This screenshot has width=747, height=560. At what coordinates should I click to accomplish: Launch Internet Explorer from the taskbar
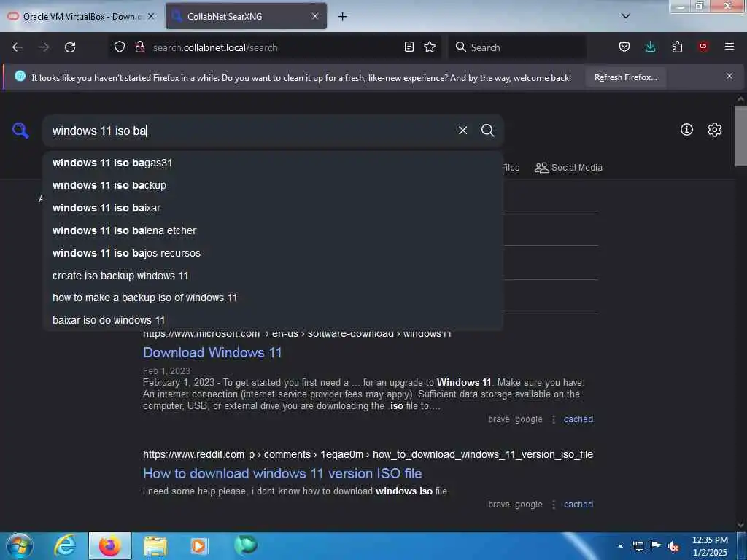[65, 545]
